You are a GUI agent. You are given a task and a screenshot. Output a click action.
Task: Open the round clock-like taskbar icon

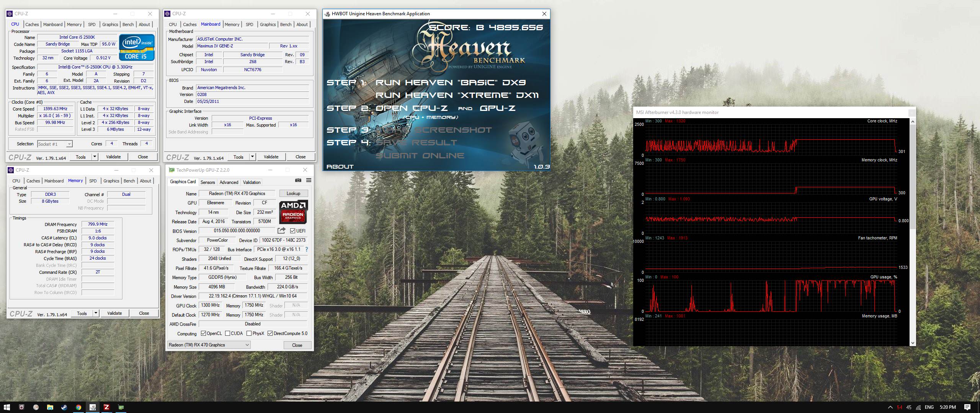tap(36, 407)
